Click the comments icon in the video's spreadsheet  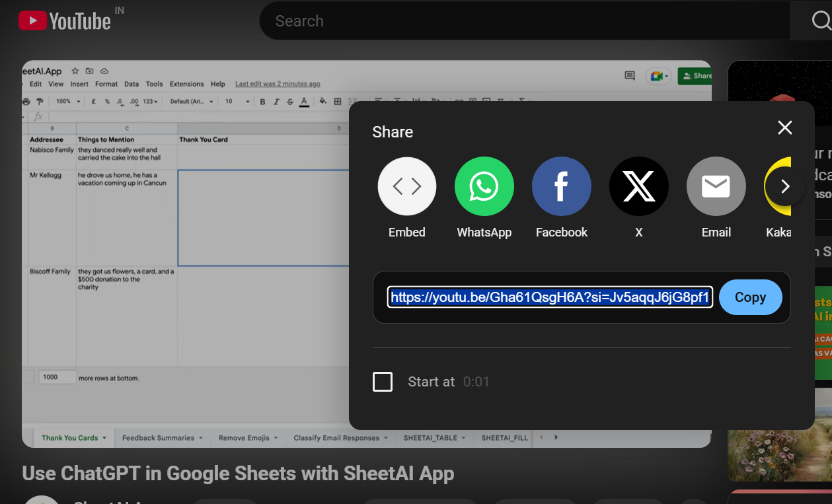click(630, 76)
